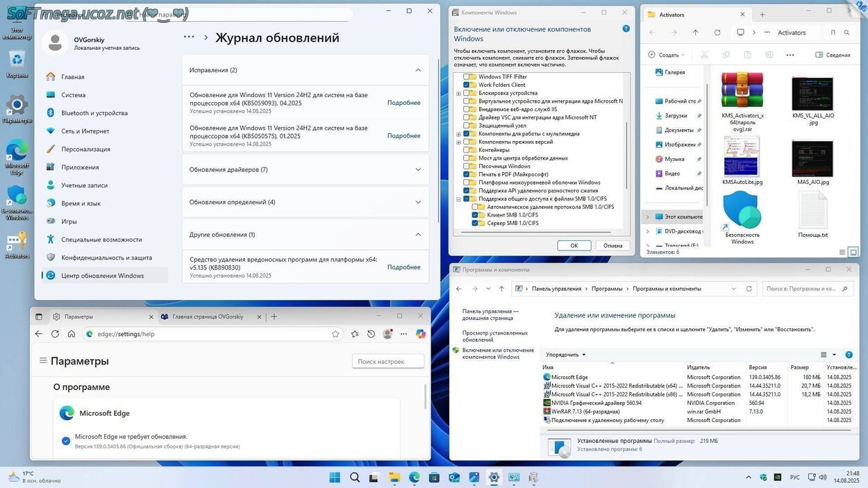The height and width of the screenshot is (488, 868).
Task: Click the Edge refresh page icon
Action: 55,334
